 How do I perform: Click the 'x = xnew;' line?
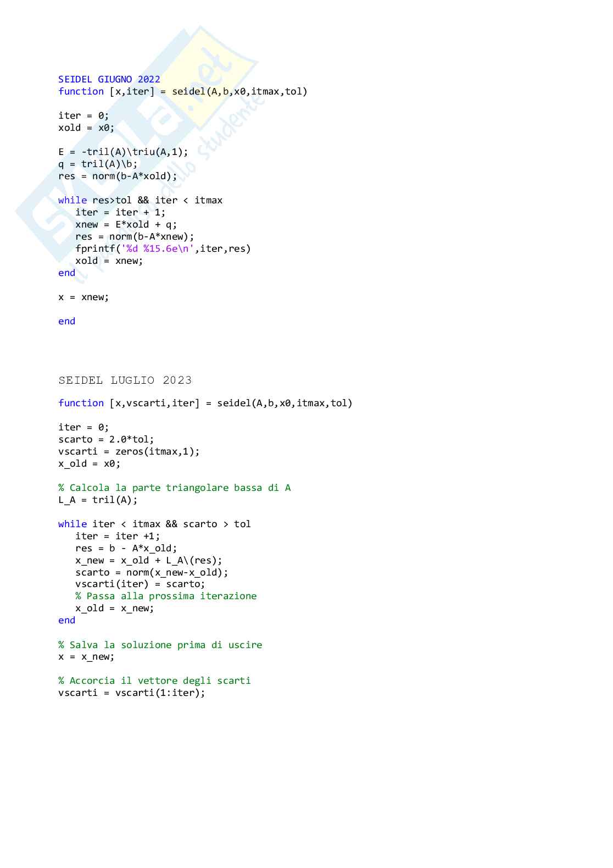click(x=83, y=297)
